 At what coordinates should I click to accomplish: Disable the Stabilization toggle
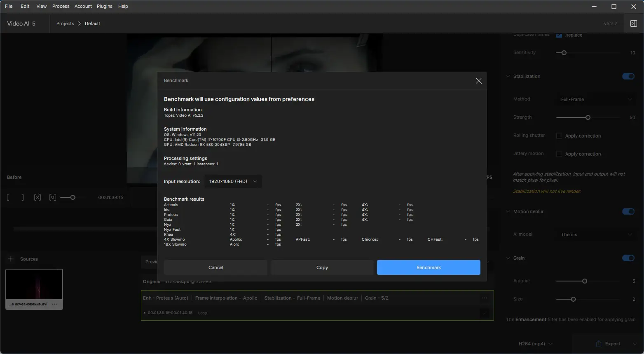pyautogui.click(x=628, y=76)
